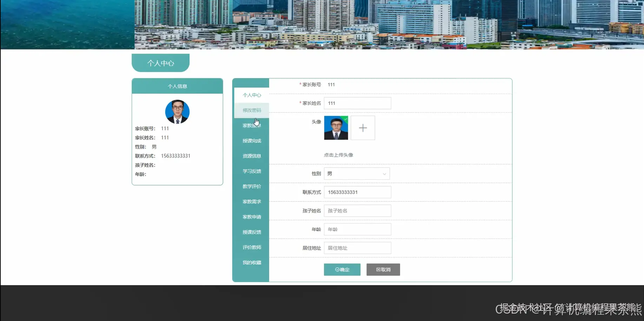Click the 个人中心 header banner button
The width and height of the screenshot is (644, 321).
pyautogui.click(x=160, y=63)
